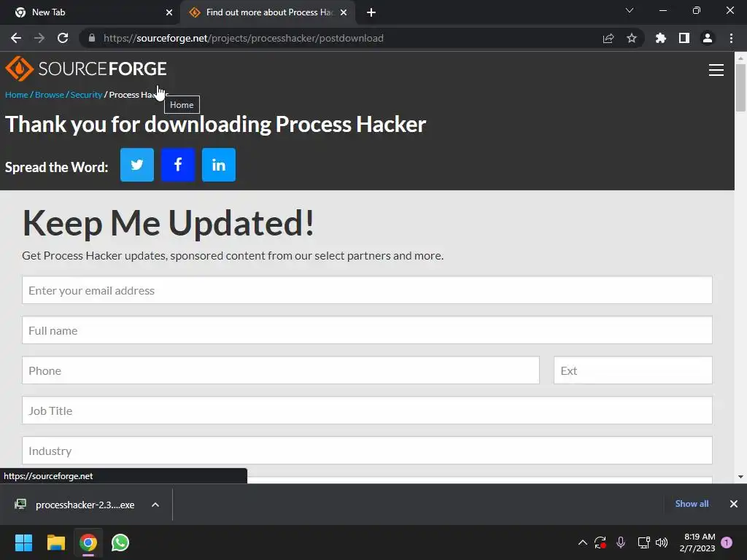This screenshot has width=747, height=560.
Task: Open the network tray icon
Action: pos(643,542)
